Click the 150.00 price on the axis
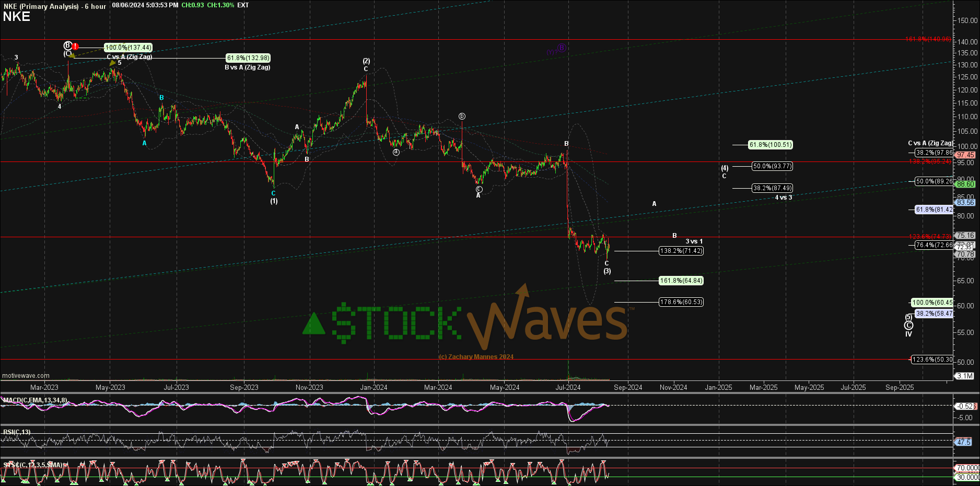 tap(967, 20)
